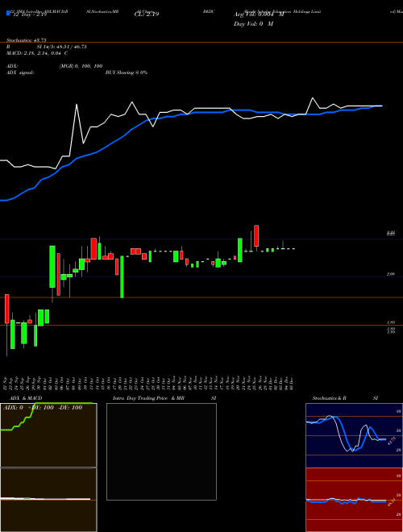Open the red RSI mini chart
The width and height of the screenshot is (403, 532).
pos(354,500)
